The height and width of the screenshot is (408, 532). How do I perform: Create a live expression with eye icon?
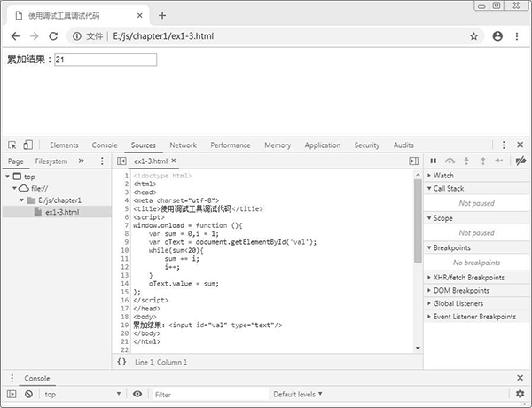click(x=137, y=394)
